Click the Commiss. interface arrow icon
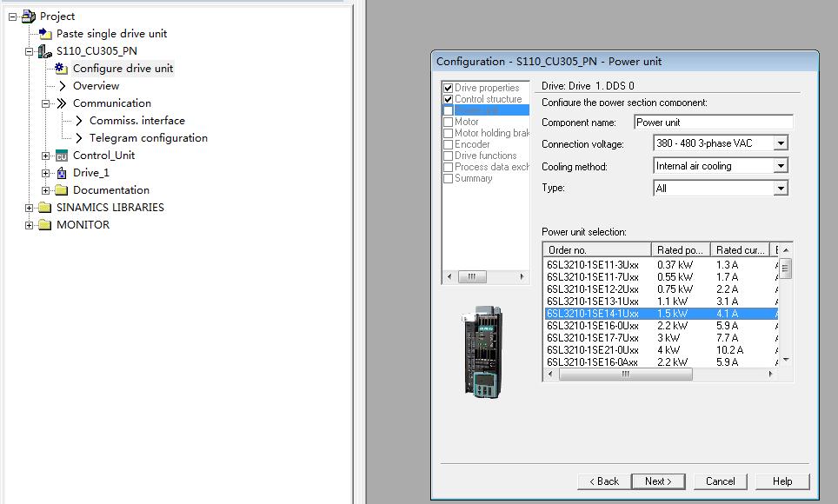Viewport: 838px width, 504px height. [x=79, y=121]
